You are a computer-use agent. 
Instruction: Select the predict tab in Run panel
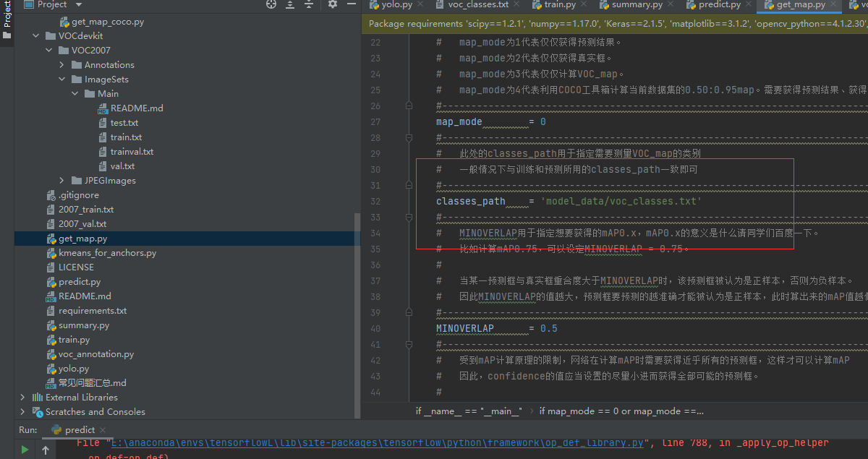pyautogui.click(x=80, y=429)
